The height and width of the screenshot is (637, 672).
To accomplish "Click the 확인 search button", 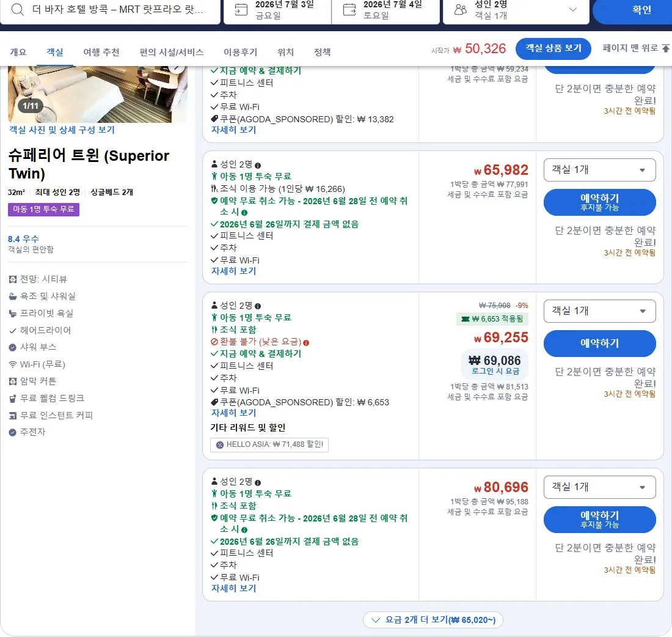I will [x=632, y=10].
